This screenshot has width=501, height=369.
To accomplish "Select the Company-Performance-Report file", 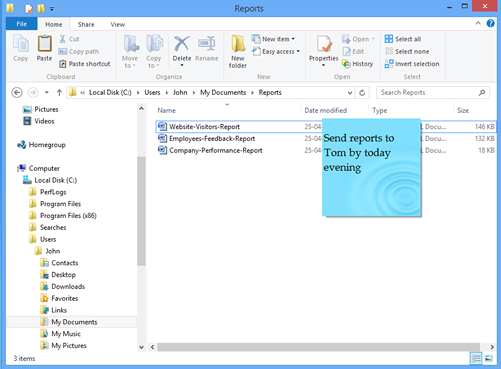I will click(x=216, y=150).
